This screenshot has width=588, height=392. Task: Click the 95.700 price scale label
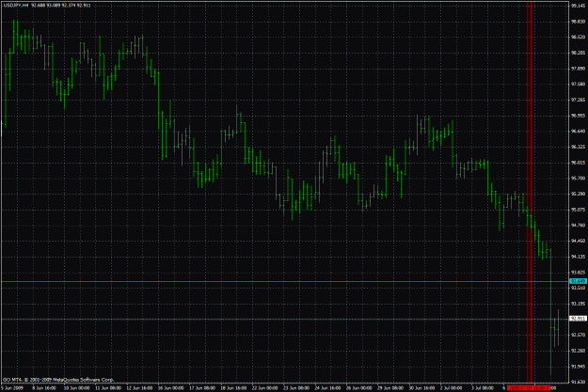tap(578, 179)
